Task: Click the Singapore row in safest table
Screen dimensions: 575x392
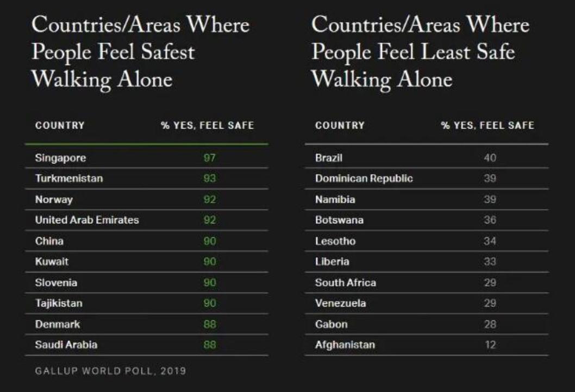Action: coord(147,157)
